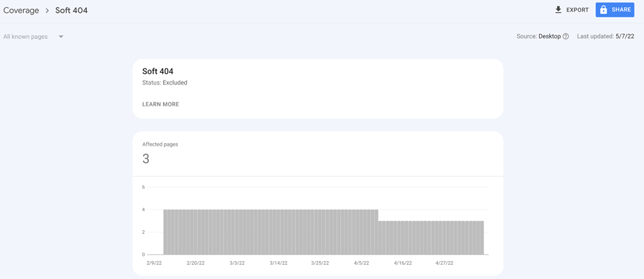Click the lock icon in Share button
This screenshot has height=279, width=644.
point(603,10)
